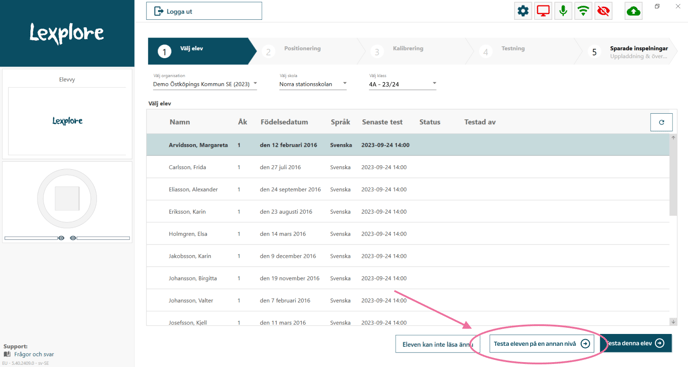
Task: Select student Carlsson, Frida
Action: 408,167
